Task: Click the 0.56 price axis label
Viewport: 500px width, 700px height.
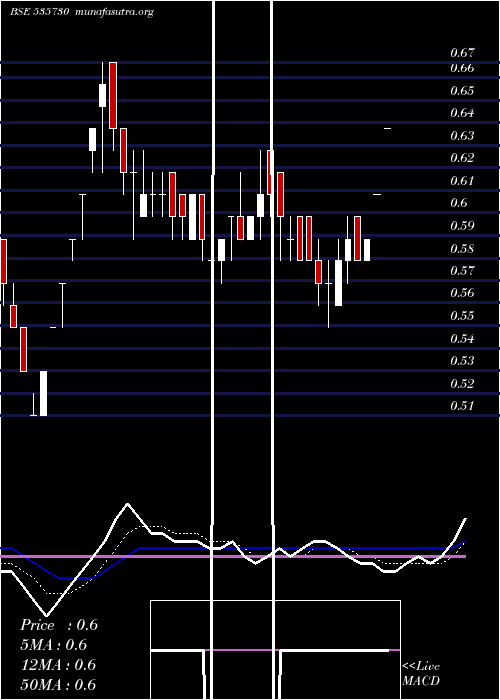Action: coord(462,293)
